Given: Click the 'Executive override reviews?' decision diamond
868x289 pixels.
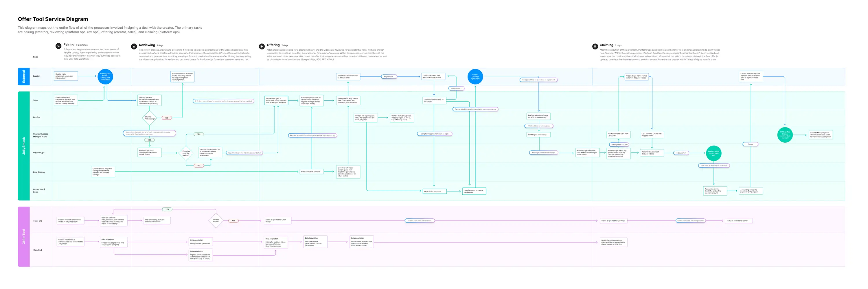Looking at the screenshot, I should point(186,153).
